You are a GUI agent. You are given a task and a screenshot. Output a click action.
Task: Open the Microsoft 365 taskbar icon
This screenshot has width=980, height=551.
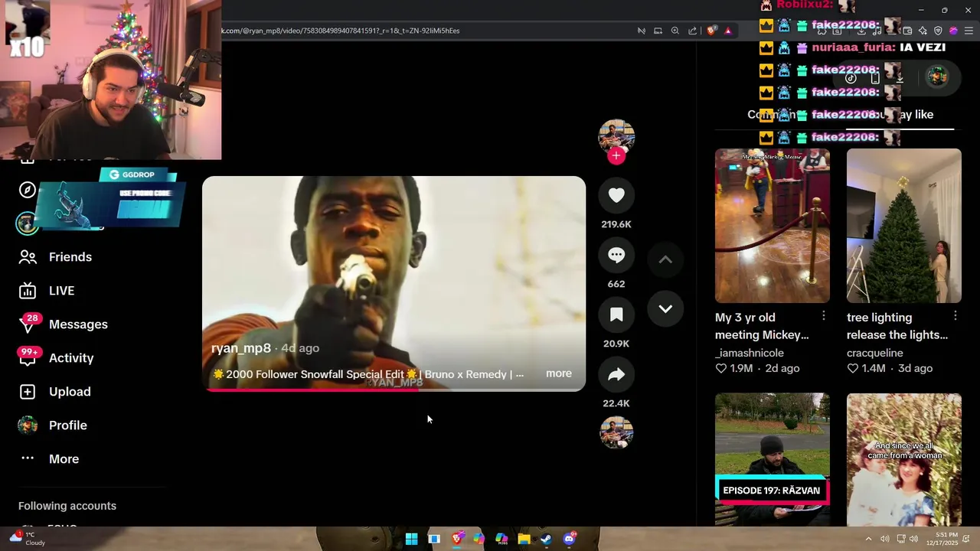click(x=501, y=539)
